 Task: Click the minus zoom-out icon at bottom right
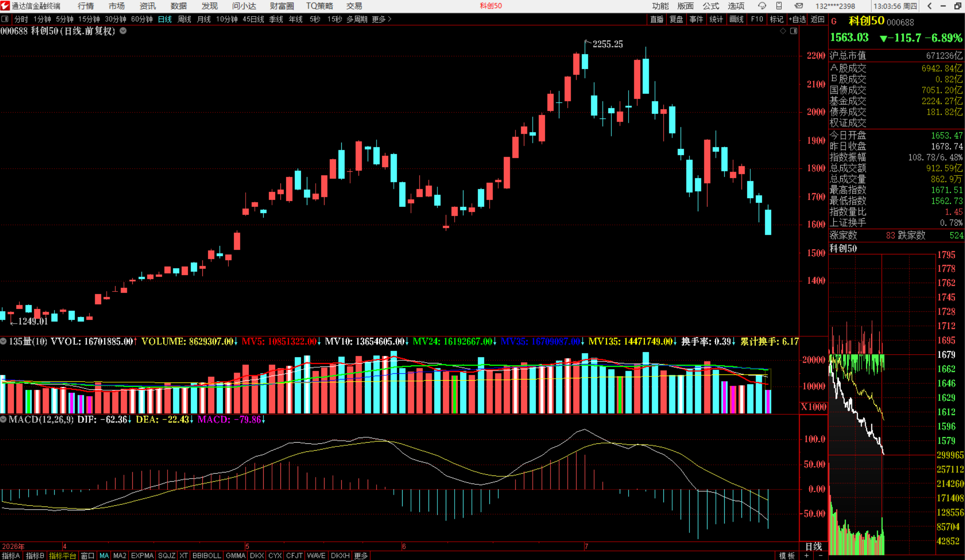coord(820,555)
